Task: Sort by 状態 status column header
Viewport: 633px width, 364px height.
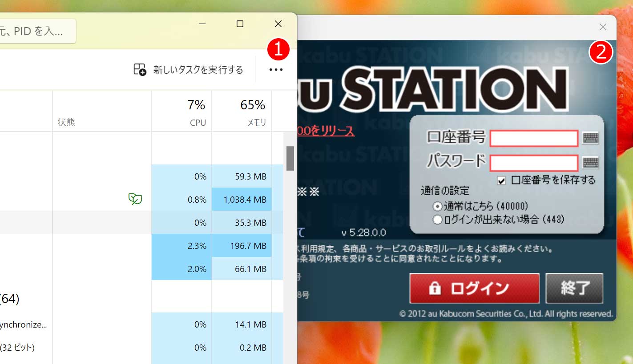Action: click(x=102, y=111)
